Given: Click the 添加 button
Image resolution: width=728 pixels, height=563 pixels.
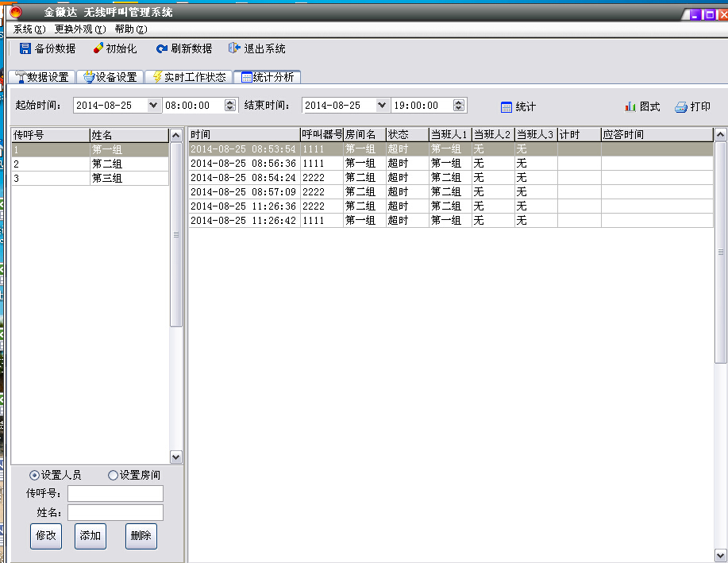Looking at the screenshot, I should [91, 536].
